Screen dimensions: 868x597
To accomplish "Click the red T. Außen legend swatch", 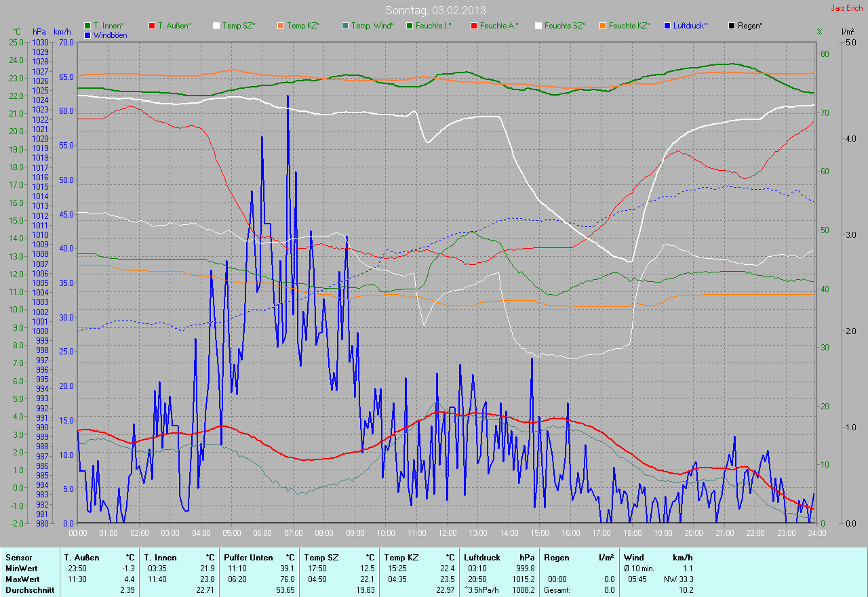I will click(x=152, y=26).
